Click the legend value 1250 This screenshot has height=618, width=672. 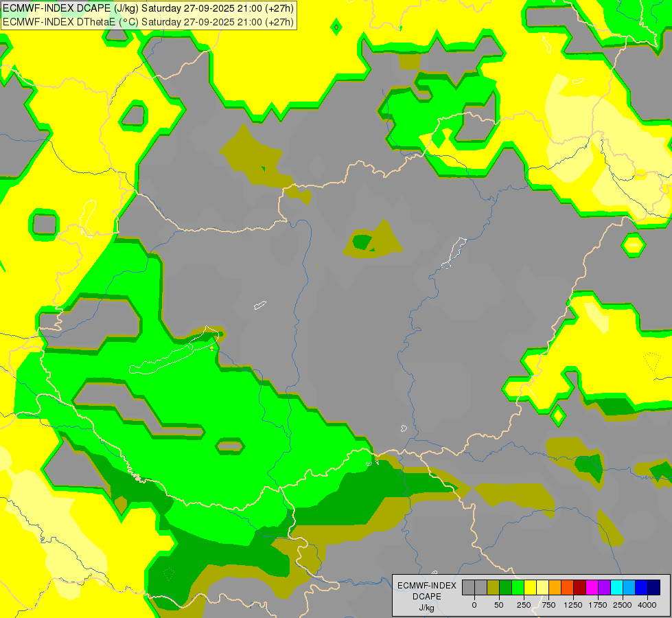tap(573, 605)
